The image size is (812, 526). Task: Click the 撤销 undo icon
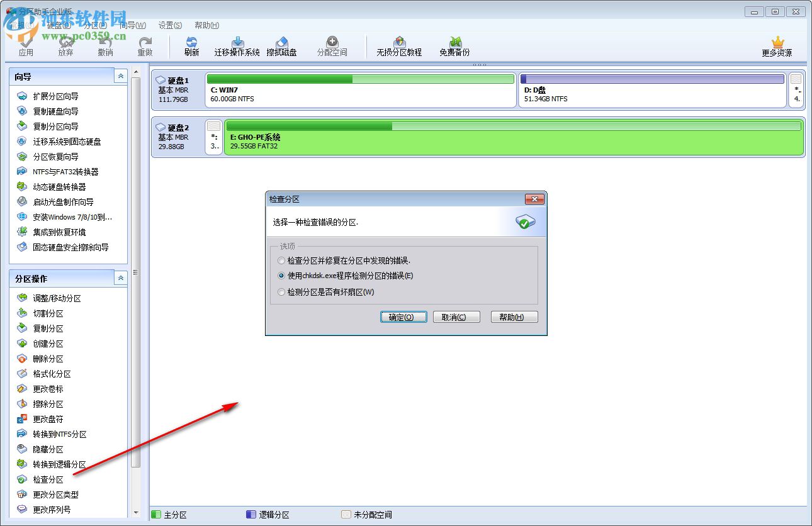pos(105,46)
